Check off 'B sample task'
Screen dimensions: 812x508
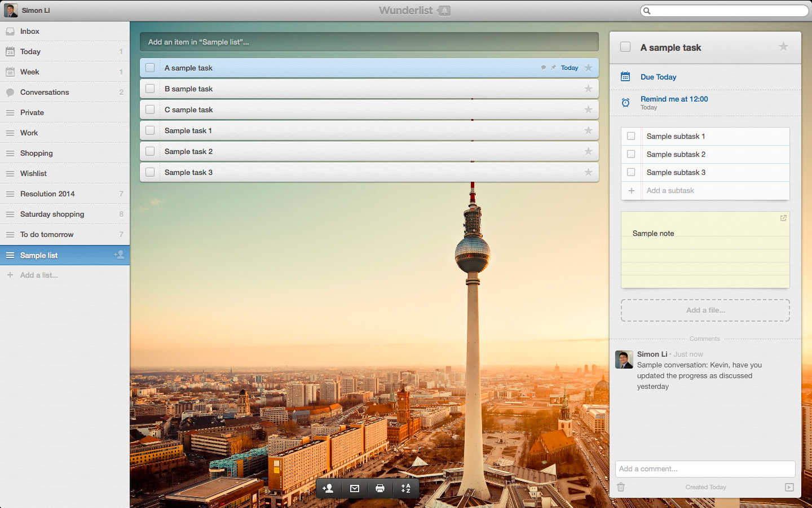tap(150, 89)
